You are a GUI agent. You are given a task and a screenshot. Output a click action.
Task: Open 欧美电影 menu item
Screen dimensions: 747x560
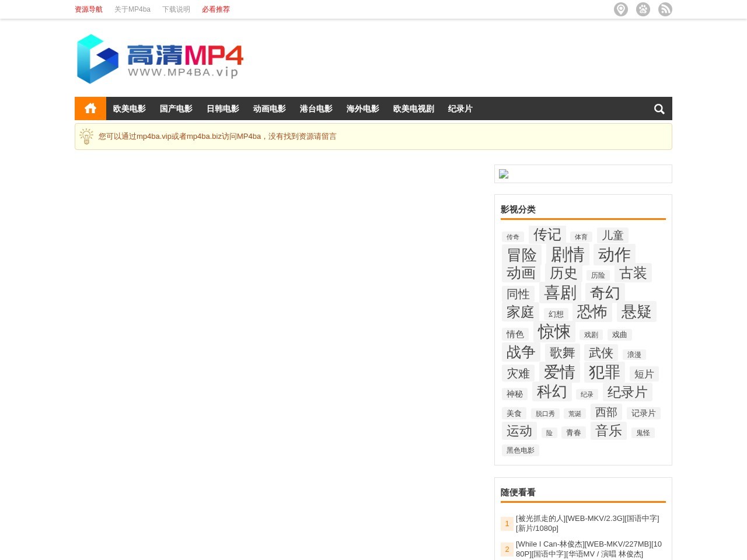(130, 108)
